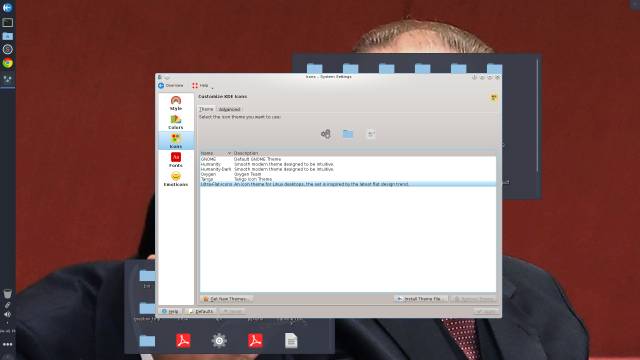Screen dimensions: 640x360
Task: Expand the Help toolbar dropdown arrow
Action: [x=212, y=87]
